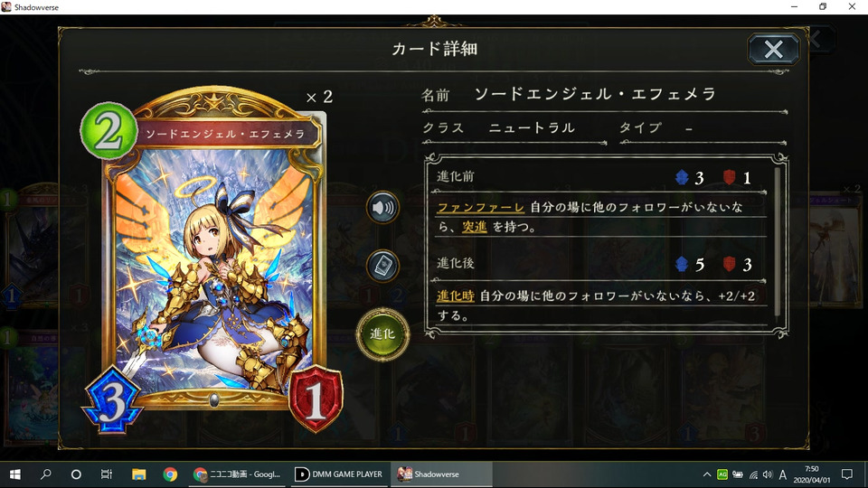Viewport: 868px width, 488px height.
Task: Click the taskbar clock showing 7:50
Action: 812,474
